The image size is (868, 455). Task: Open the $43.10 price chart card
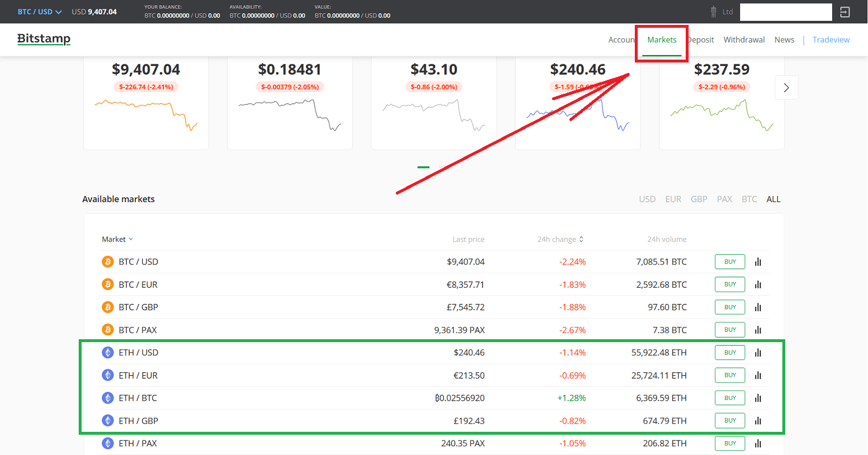pyautogui.click(x=434, y=103)
